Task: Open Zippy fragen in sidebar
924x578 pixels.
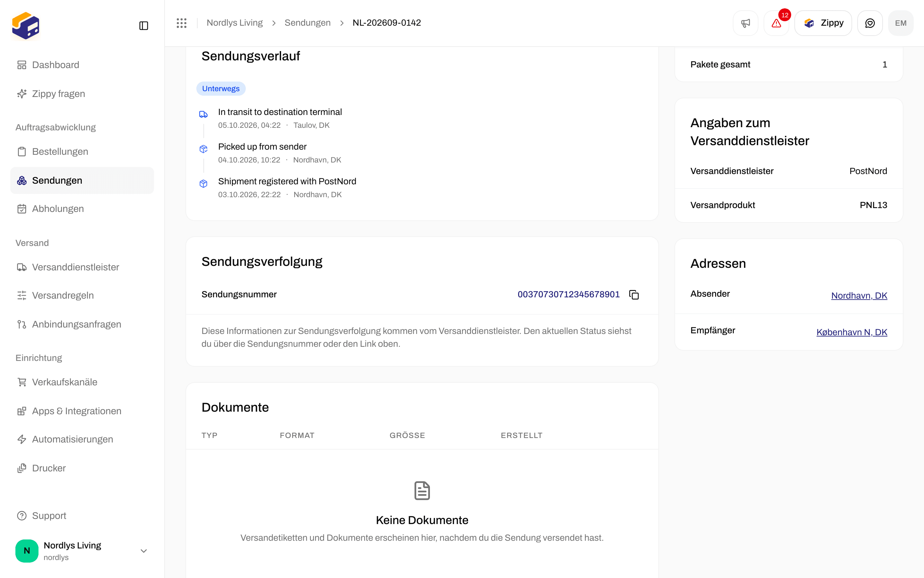Action: tap(82, 94)
